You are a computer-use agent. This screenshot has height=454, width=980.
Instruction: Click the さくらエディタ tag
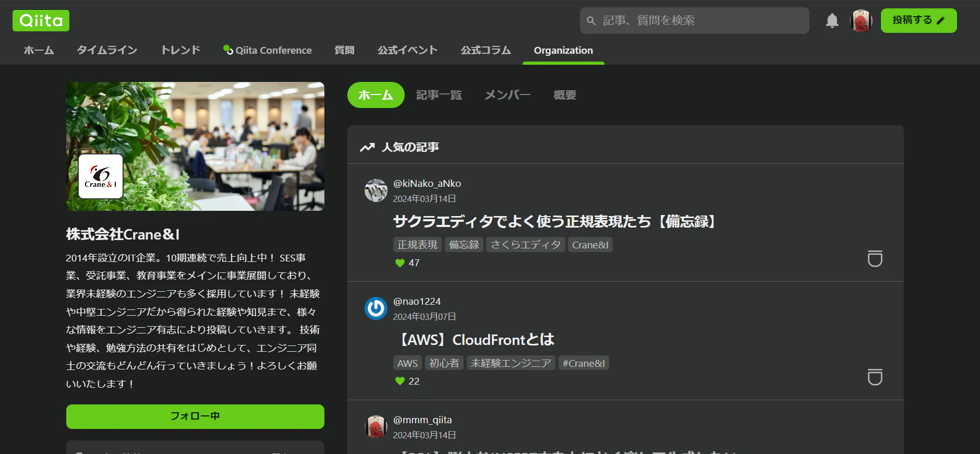click(x=526, y=245)
